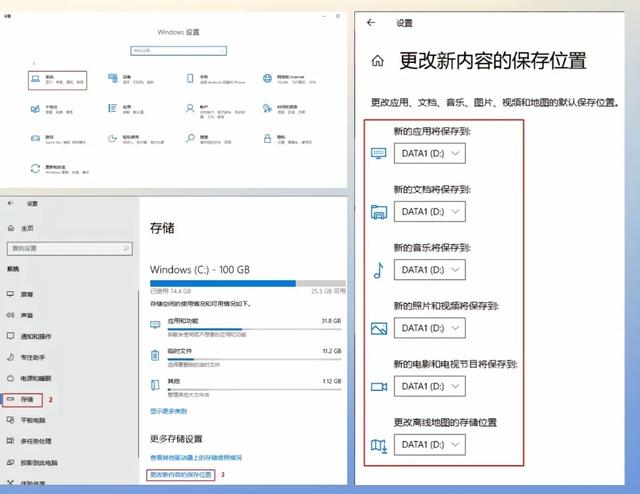The image size is (640, 494).
Task: Open the 更新和安全 (Update & Security) tile
Action: (60, 169)
